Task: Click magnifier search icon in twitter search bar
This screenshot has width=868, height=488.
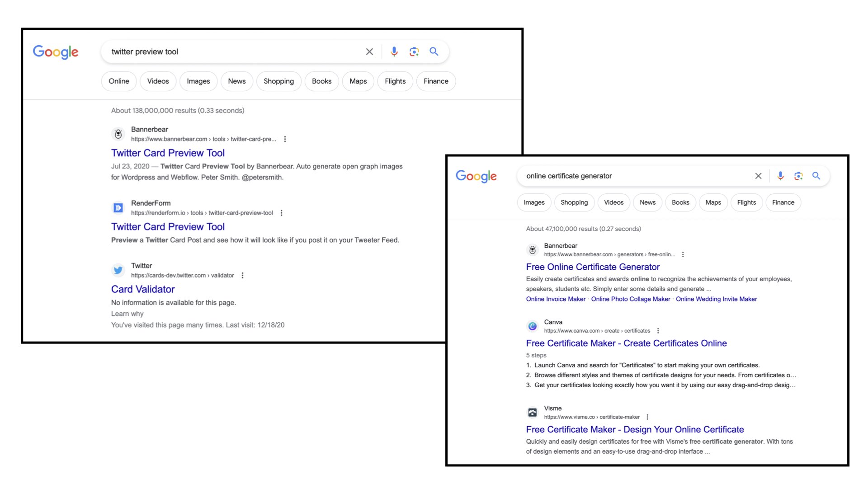Action: tap(434, 52)
